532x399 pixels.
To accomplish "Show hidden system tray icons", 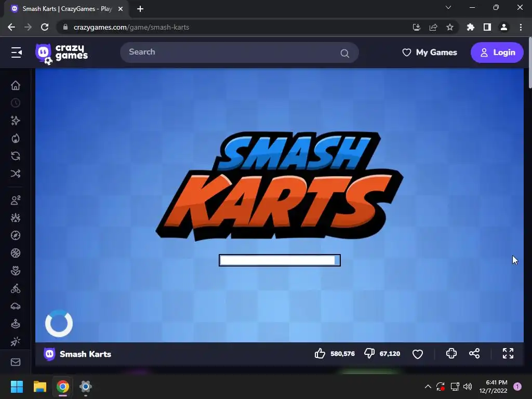I will 428,387.
